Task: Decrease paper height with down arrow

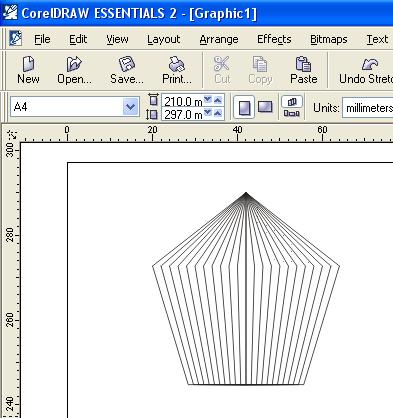Action: click(x=208, y=113)
